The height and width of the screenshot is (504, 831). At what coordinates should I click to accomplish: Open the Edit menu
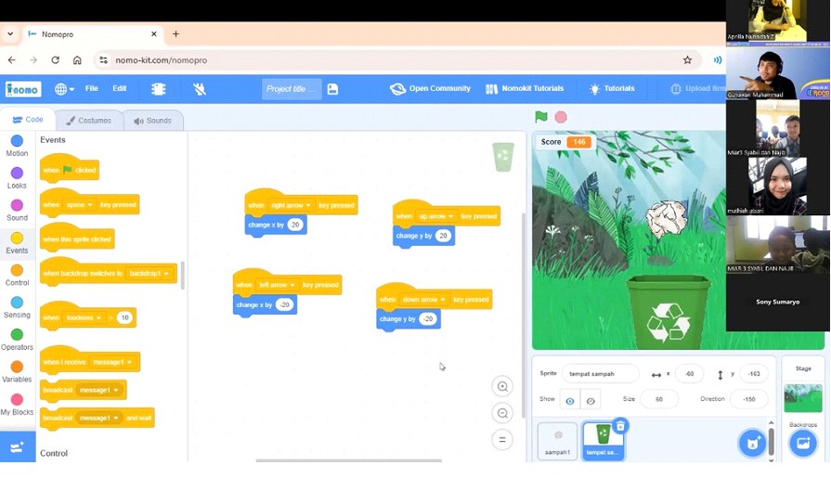(119, 88)
